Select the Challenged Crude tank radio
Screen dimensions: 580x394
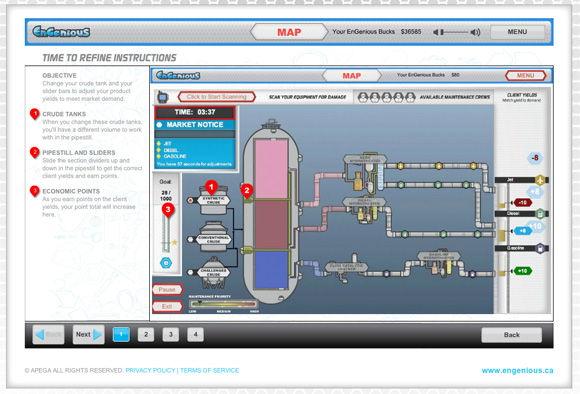click(190, 272)
